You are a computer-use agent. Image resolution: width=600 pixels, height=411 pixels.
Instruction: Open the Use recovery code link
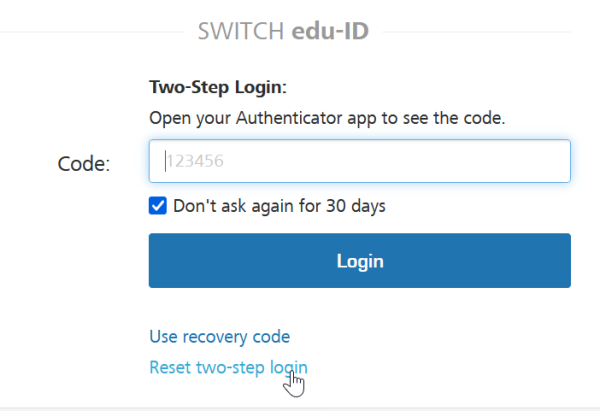(220, 337)
